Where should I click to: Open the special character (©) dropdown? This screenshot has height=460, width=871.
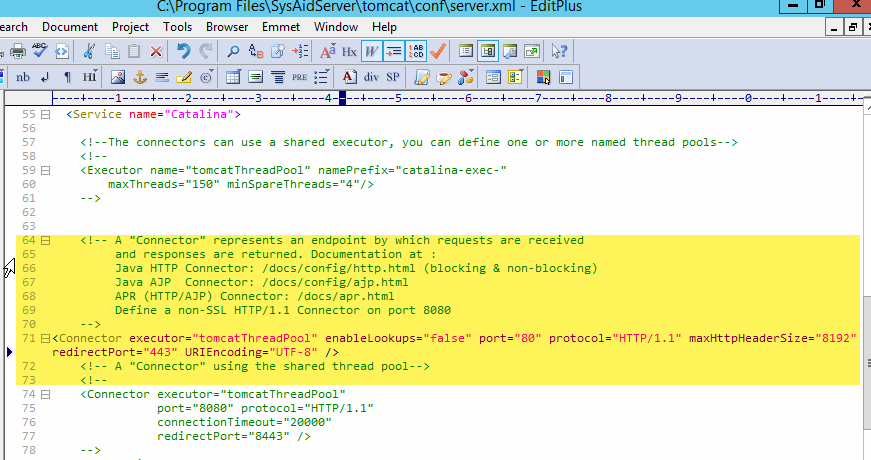206,77
